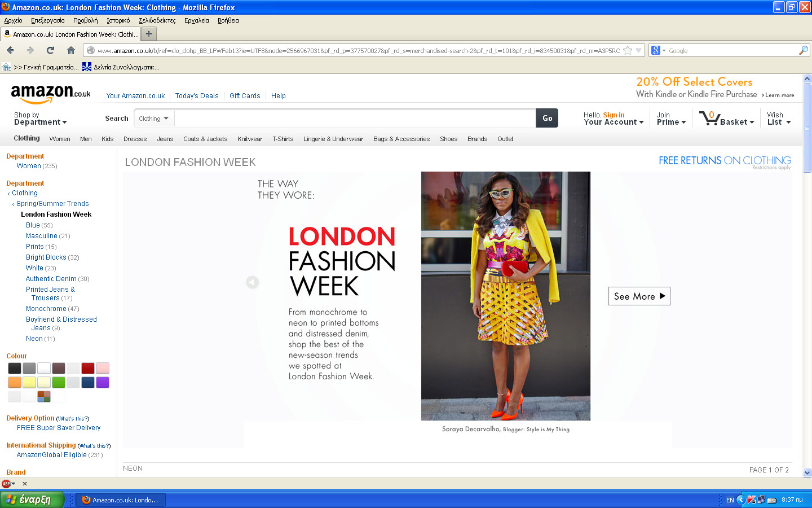Screen dimensions: 812x508
Task: Open the Clothing search category dropdown
Action: (x=154, y=119)
